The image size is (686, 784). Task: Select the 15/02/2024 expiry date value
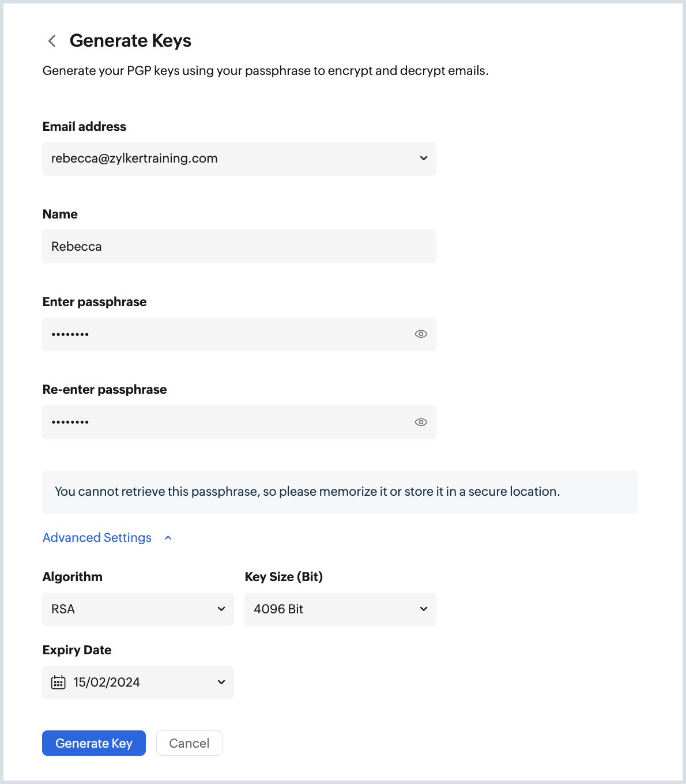107,683
